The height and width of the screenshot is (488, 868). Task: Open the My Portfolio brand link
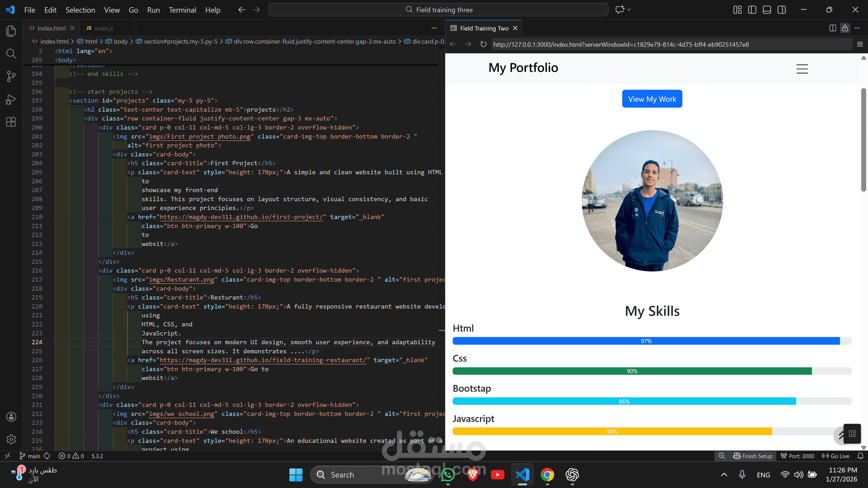pyautogui.click(x=523, y=68)
